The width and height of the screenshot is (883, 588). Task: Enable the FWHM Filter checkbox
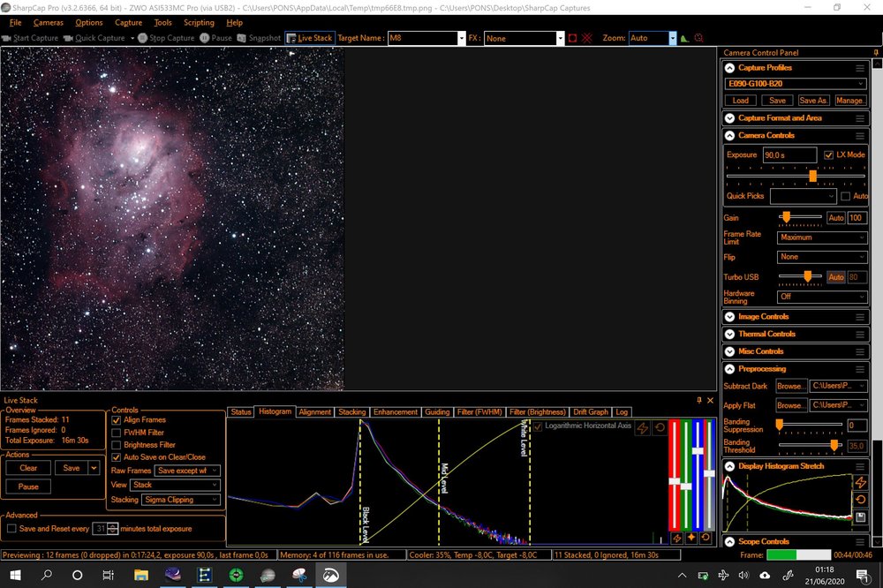tap(117, 433)
